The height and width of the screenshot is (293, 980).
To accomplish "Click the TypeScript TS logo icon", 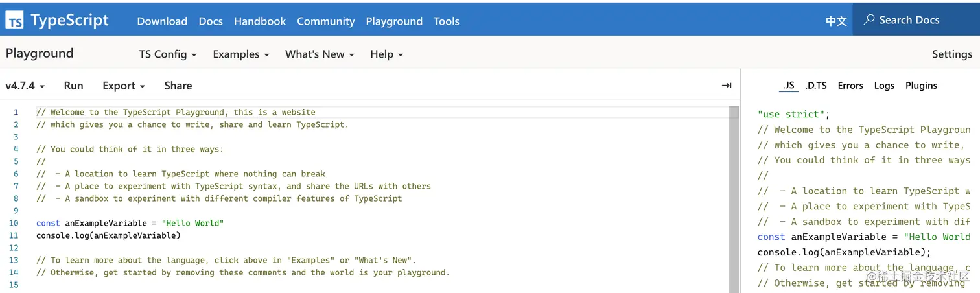I will pyautogui.click(x=15, y=21).
